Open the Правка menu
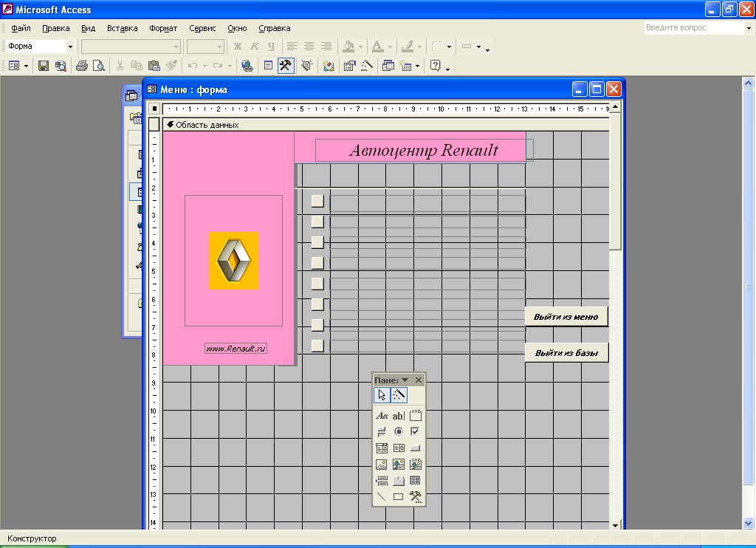The image size is (756, 548). 56,29
